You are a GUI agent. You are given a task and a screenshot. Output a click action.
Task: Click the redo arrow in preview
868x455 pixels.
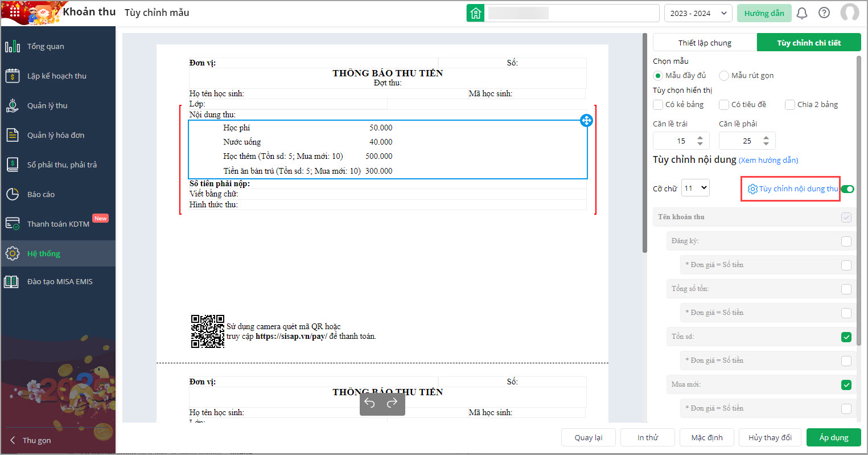392,403
